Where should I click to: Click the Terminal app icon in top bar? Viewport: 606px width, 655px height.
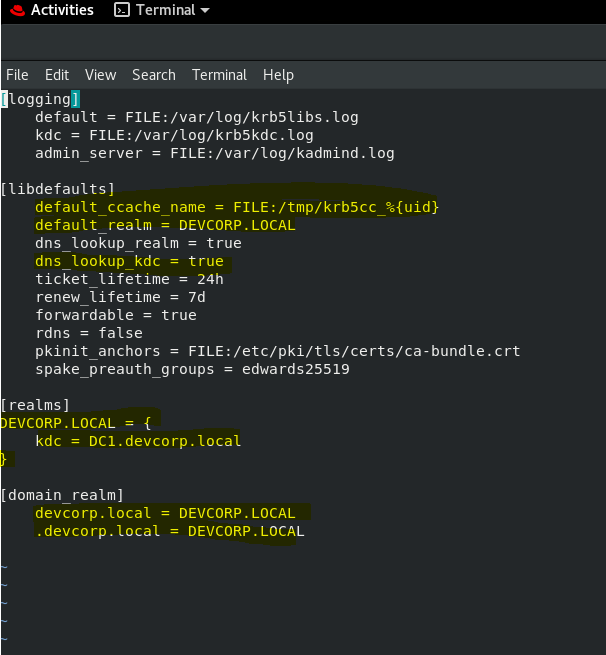pyautogui.click(x=121, y=10)
